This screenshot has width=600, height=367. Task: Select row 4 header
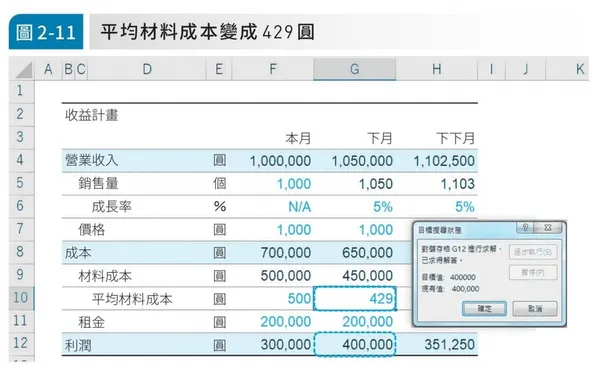pos(20,160)
